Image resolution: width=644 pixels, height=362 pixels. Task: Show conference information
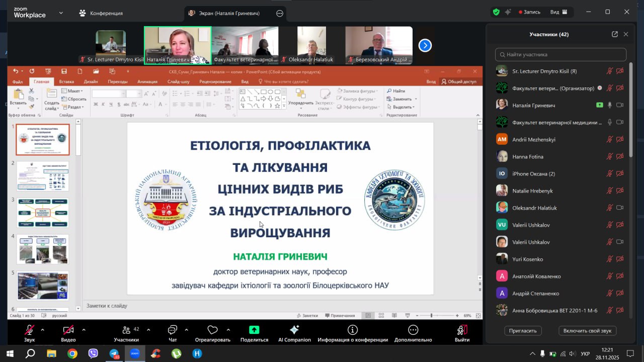(x=353, y=330)
